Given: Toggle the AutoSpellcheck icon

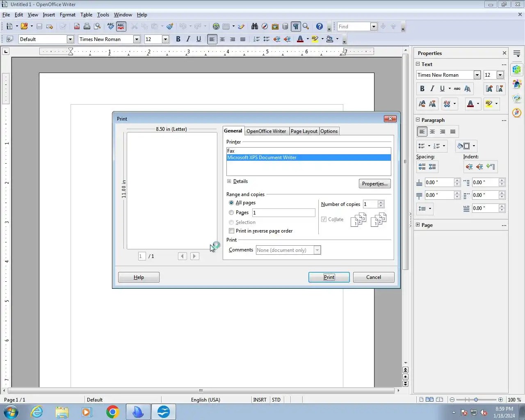Looking at the screenshot, I should point(121,26).
